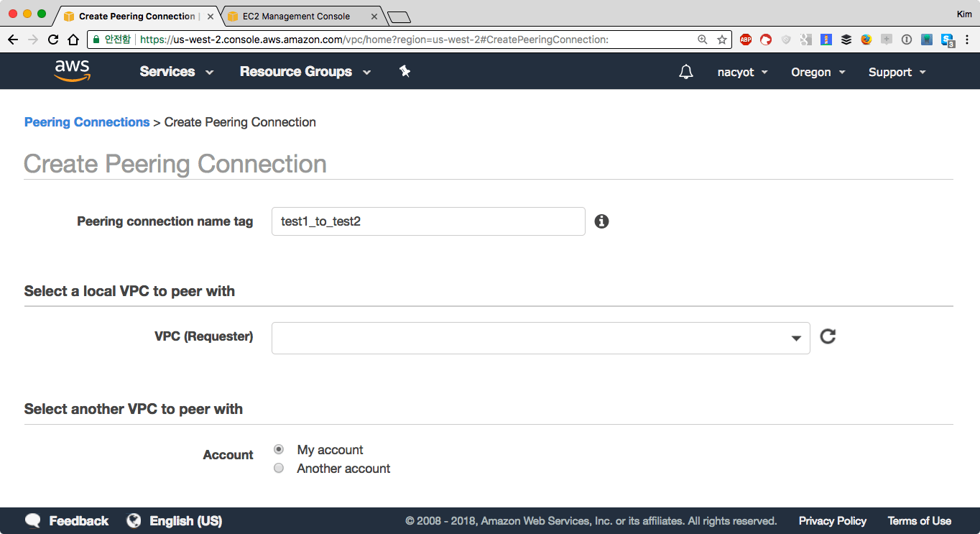This screenshot has width=980, height=534.
Task: Click the AWS logo home icon
Action: [72, 70]
